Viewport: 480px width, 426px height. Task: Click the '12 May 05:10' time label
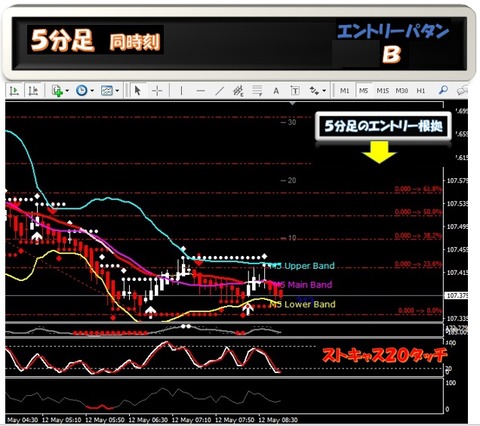61,420
